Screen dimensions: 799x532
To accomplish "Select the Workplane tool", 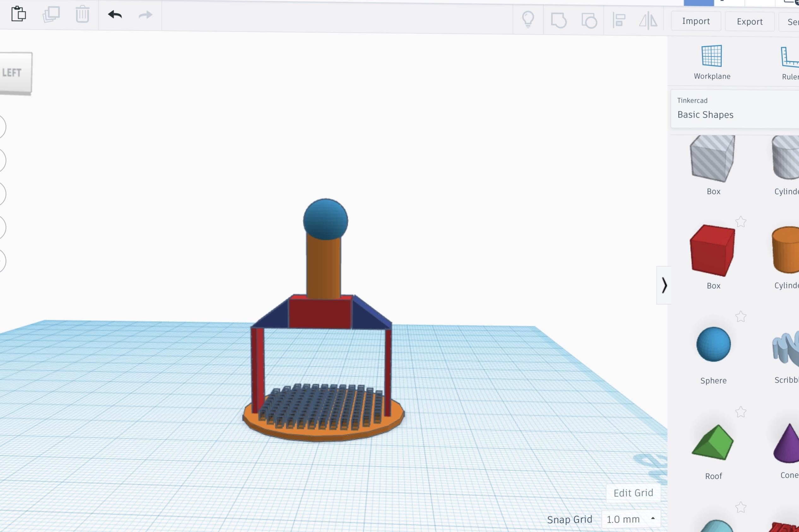I will point(712,62).
